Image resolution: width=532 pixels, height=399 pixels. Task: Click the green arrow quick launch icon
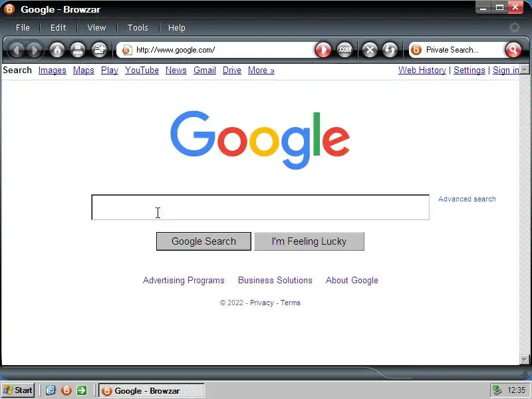[x=82, y=390]
